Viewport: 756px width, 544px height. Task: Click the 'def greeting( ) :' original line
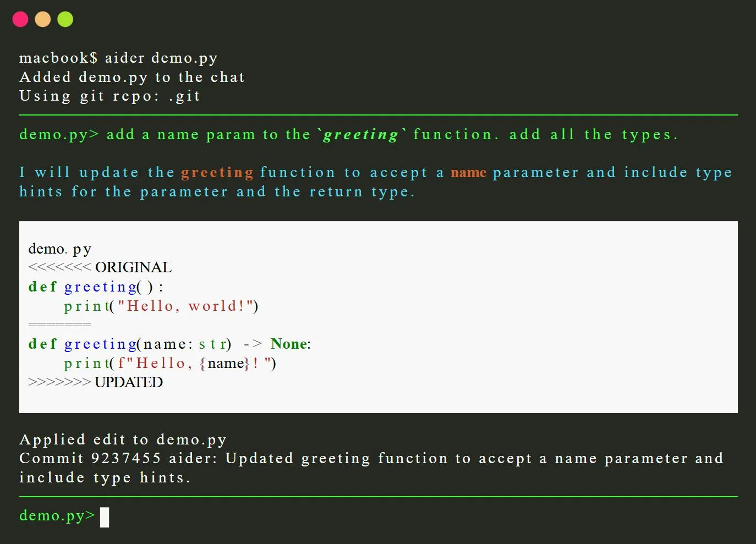pyautogui.click(x=96, y=287)
